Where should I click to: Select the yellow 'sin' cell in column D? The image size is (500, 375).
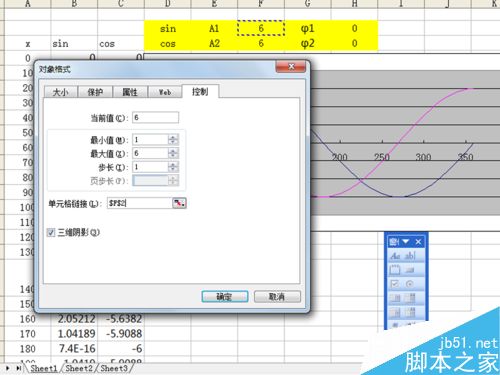click(x=168, y=28)
